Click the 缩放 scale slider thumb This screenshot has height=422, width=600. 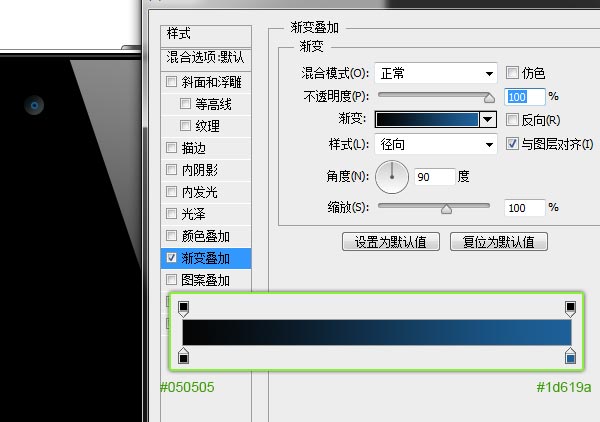click(446, 209)
